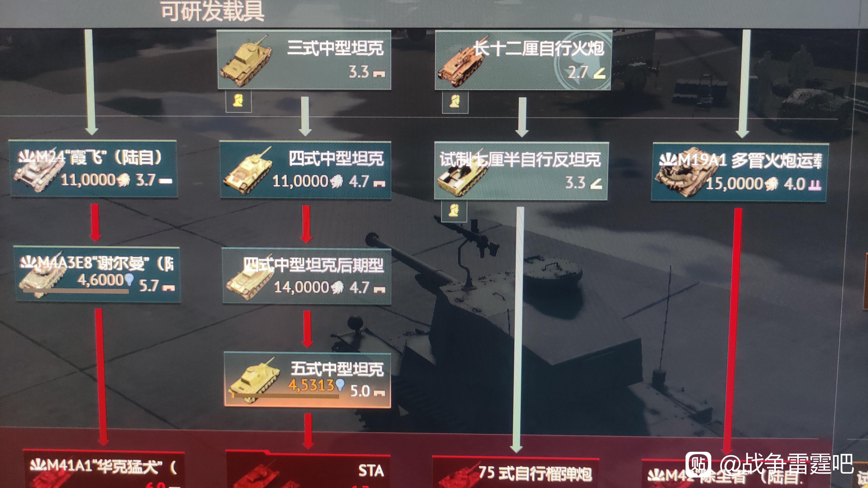Select 四式中型坦克 costing 11,0000
This screenshot has width=868, height=488.
click(x=305, y=169)
